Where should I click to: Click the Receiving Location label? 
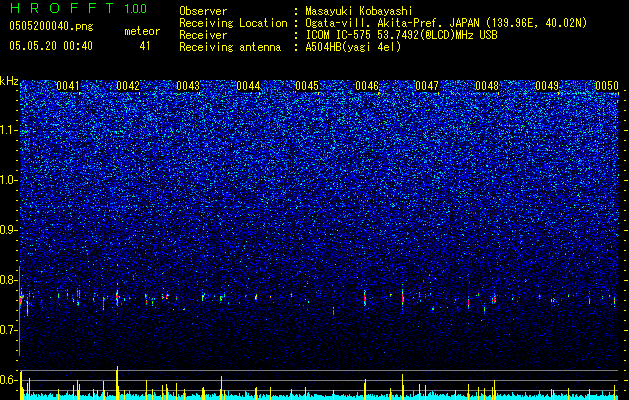click(233, 23)
